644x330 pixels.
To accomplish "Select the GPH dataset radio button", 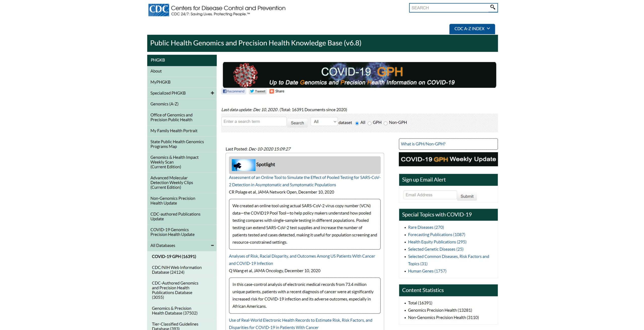I will [369, 123].
